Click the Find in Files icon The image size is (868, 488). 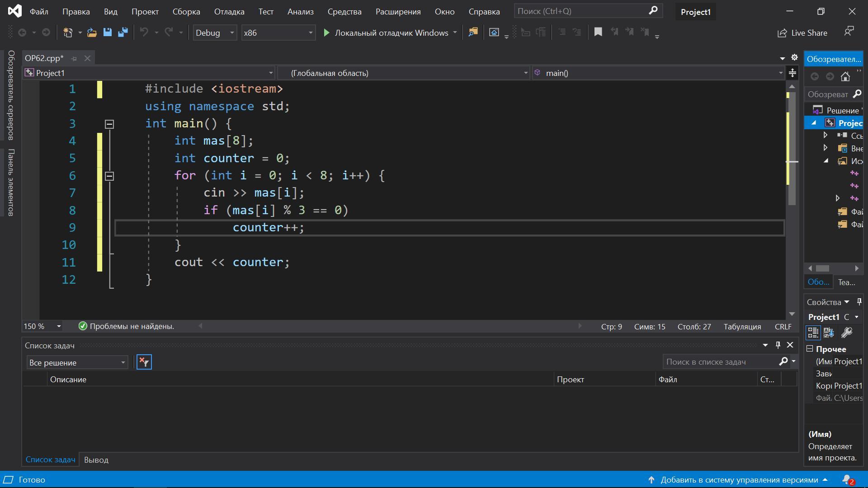[x=473, y=33]
